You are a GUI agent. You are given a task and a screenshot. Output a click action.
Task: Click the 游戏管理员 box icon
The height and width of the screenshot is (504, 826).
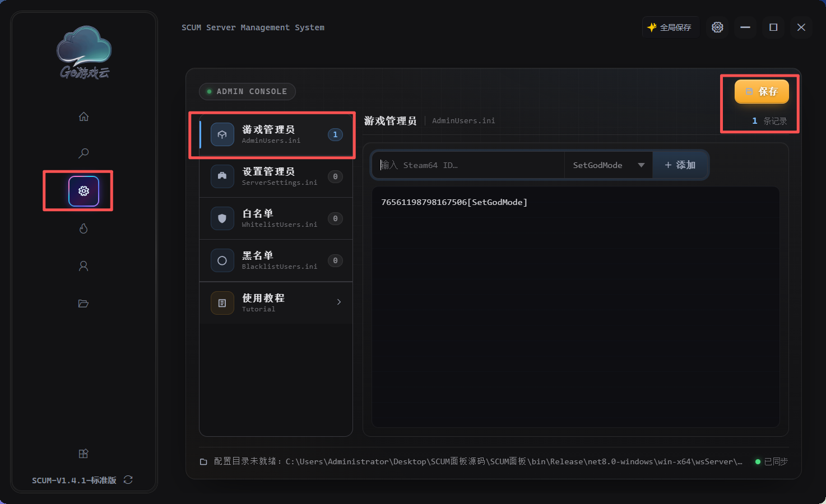click(222, 134)
